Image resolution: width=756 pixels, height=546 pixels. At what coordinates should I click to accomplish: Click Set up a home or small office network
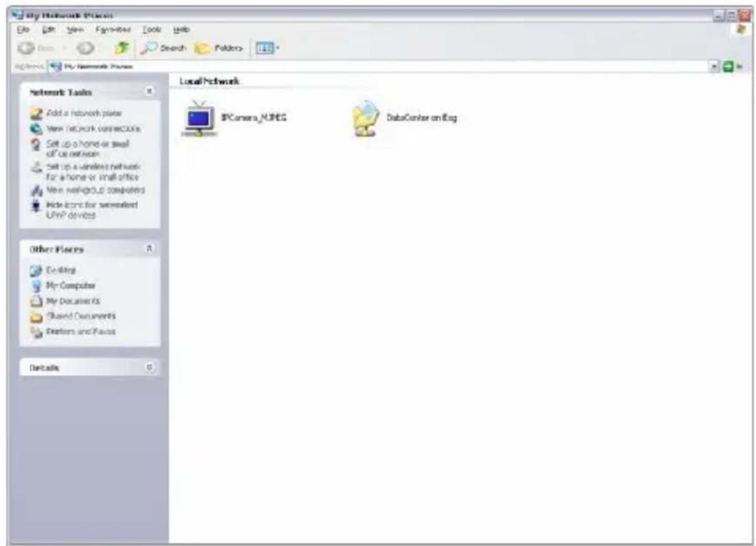[88, 148]
